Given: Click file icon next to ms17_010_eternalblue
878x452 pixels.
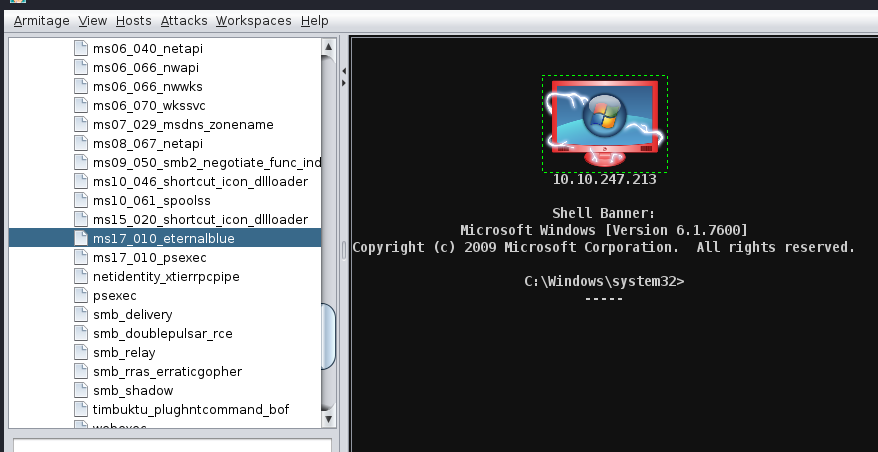Looking at the screenshot, I should coord(82,238).
